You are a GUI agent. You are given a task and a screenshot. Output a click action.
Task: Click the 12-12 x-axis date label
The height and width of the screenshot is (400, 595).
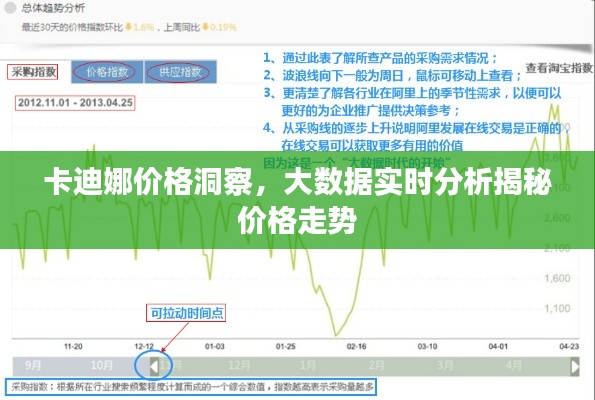tap(144, 346)
